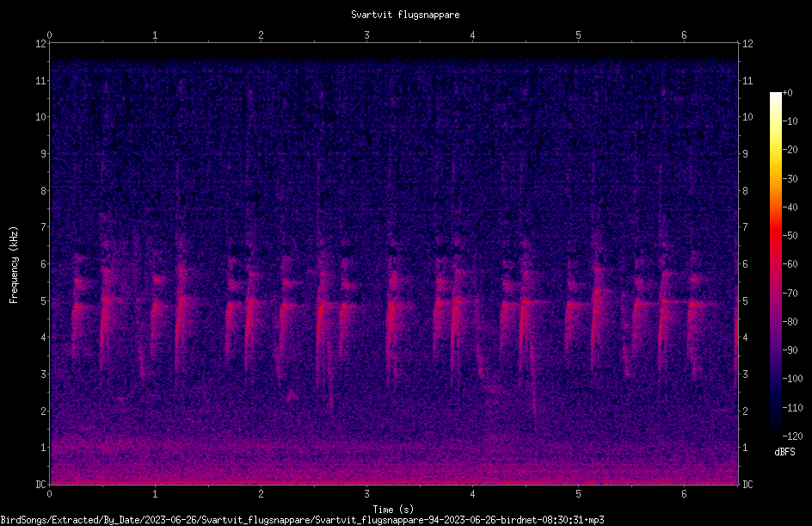Click the title 'Svartvit flugsnappare'
Viewport: 812px width, 526px height.
(405, 15)
